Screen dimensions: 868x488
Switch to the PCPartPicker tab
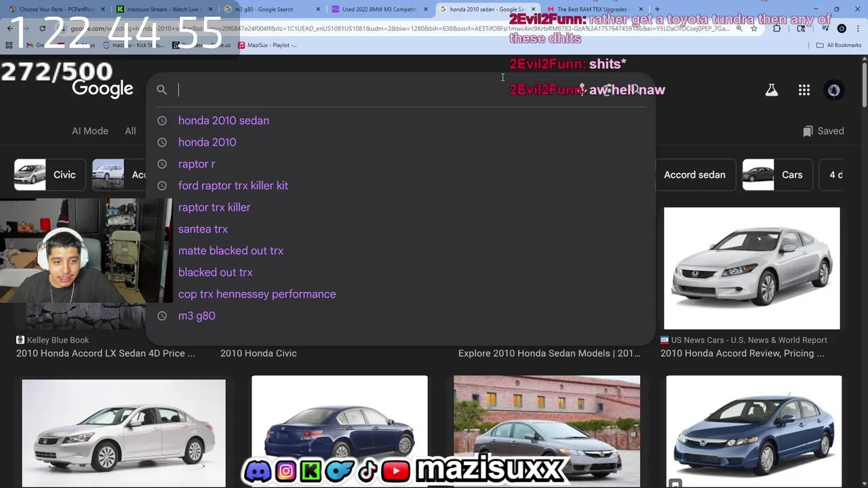click(56, 9)
